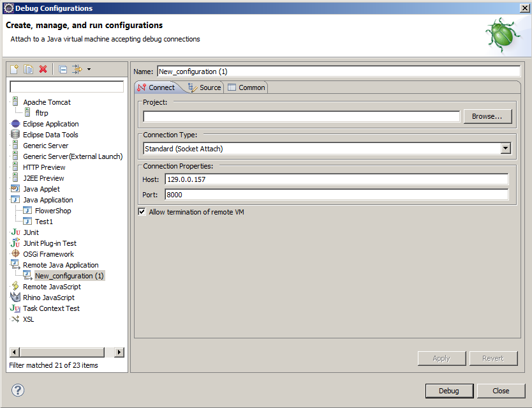Collapse all configurations in the tree
Screen dimensions: 532x408
[63, 69]
